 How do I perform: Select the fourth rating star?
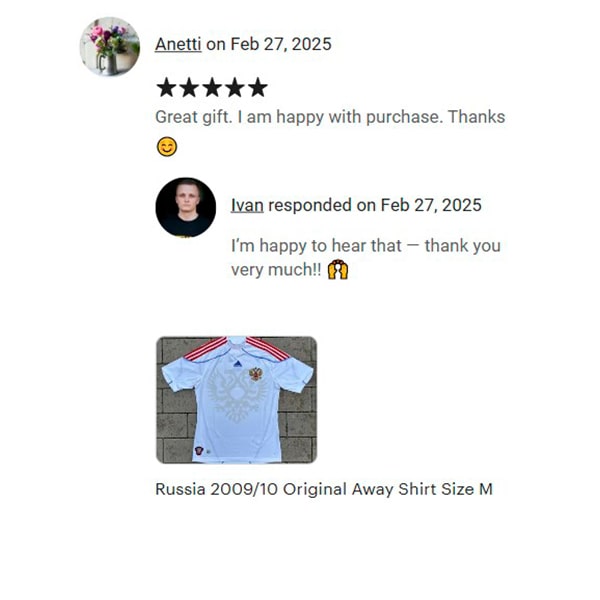235,87
